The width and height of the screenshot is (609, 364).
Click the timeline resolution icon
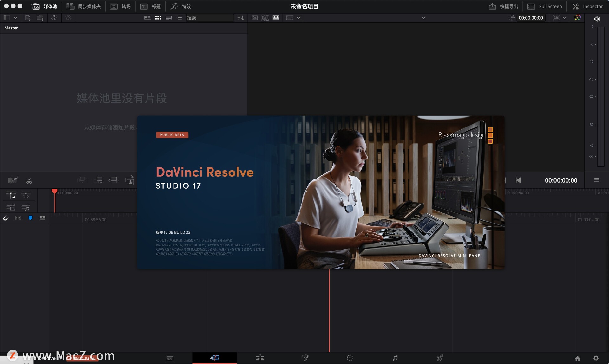pyautogui.click(x=556, y=18)
